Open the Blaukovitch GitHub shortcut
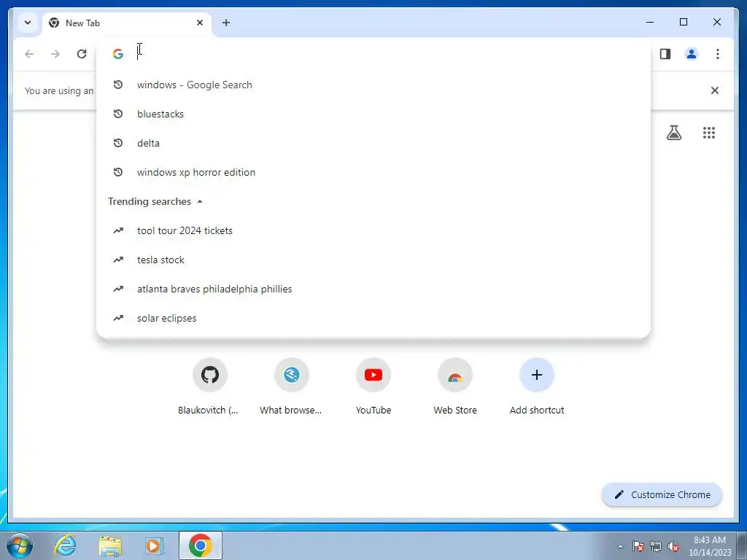The height and width of the screenshot is (560, 747). (x=209, y=386)
